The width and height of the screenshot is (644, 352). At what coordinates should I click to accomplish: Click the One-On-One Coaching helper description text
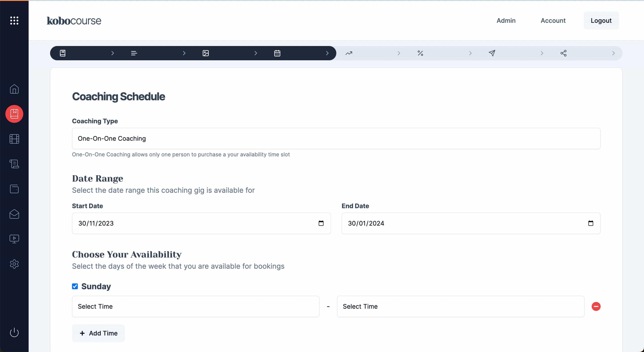point(181,154)
